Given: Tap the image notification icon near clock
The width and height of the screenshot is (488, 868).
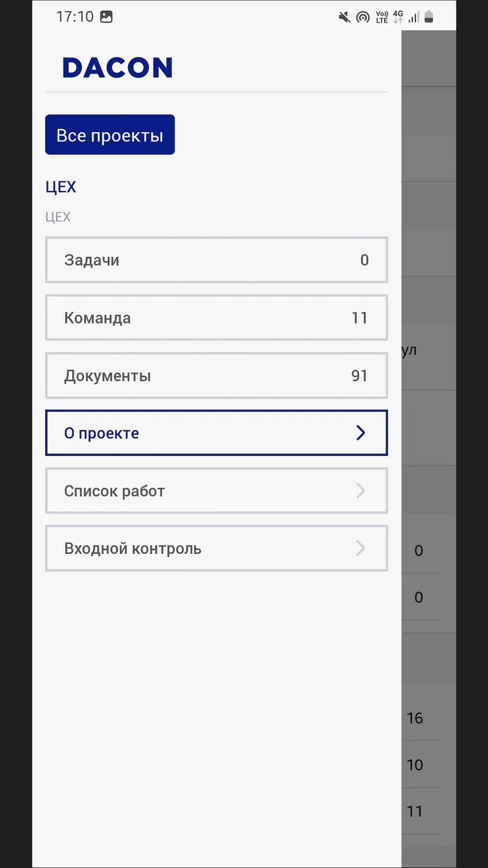Looking at the screenshot, I should tap(106, 17).
